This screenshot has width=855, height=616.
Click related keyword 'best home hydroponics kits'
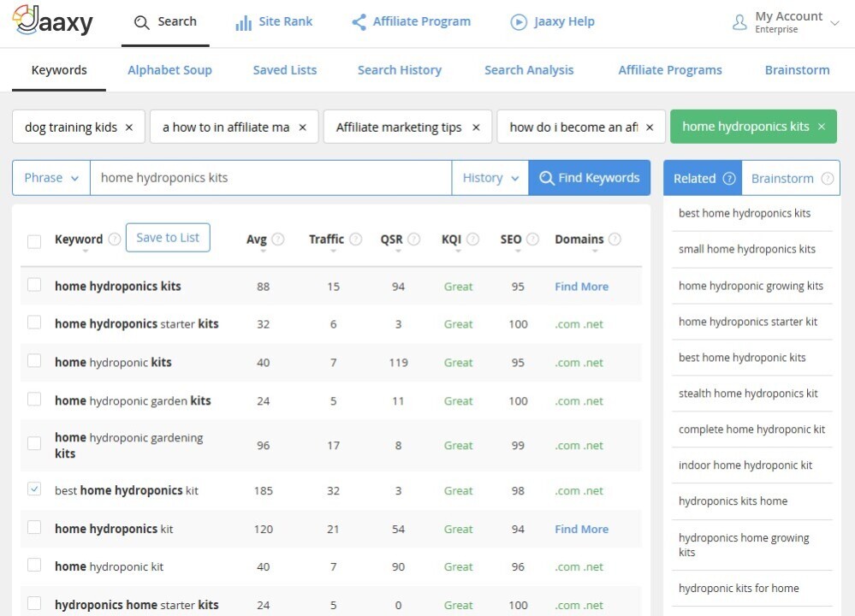(745, 213)
